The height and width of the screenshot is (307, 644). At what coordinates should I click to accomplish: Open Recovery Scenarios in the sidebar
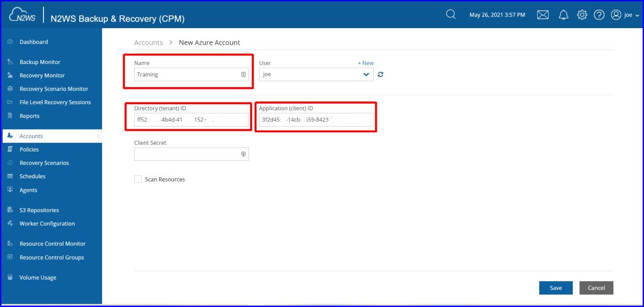pos(44,163)
